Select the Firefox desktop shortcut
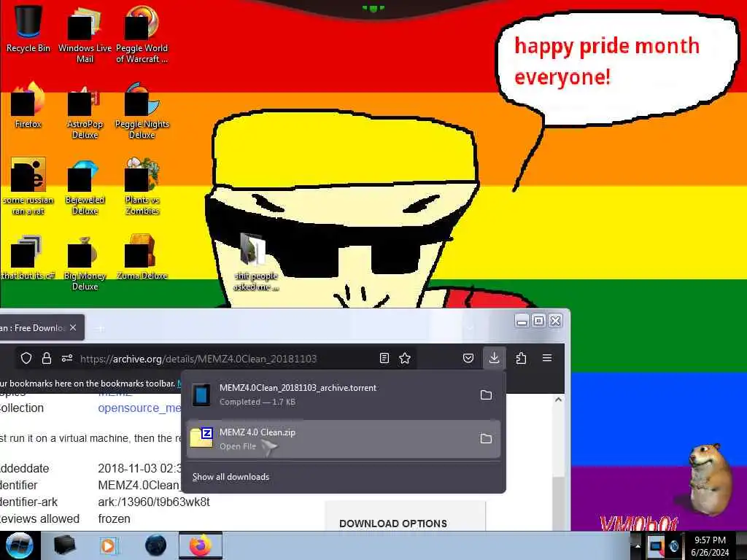The image size is (747, 560). pos(28,106)
